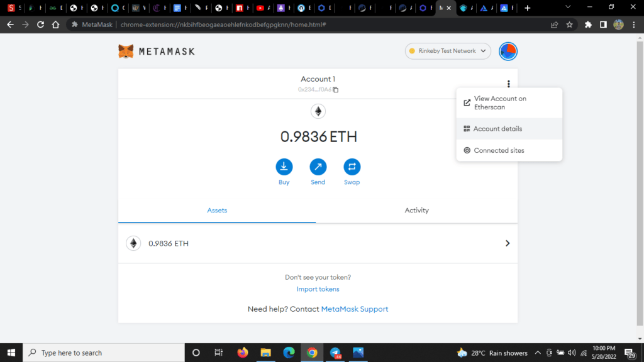The width and height of the screenshot is (644, 362).
Task: Click the Swap label
Action: (x=352, y=182)
